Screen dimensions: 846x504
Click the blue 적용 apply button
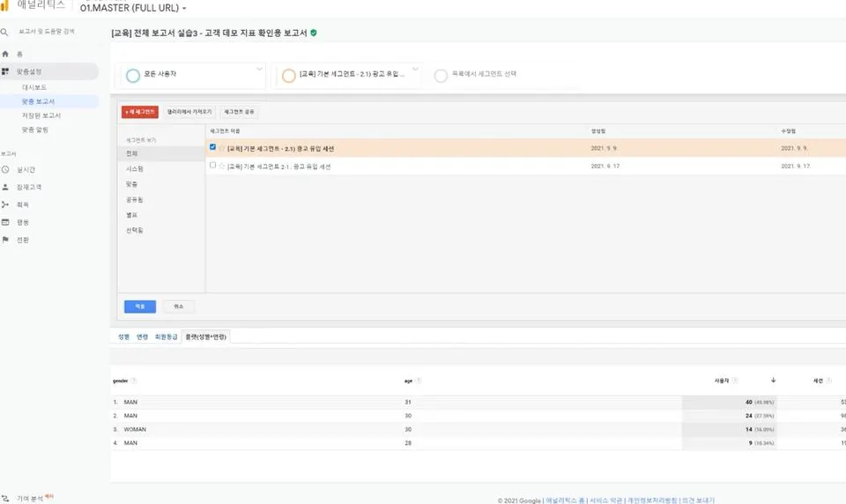[x=140, y=307]
